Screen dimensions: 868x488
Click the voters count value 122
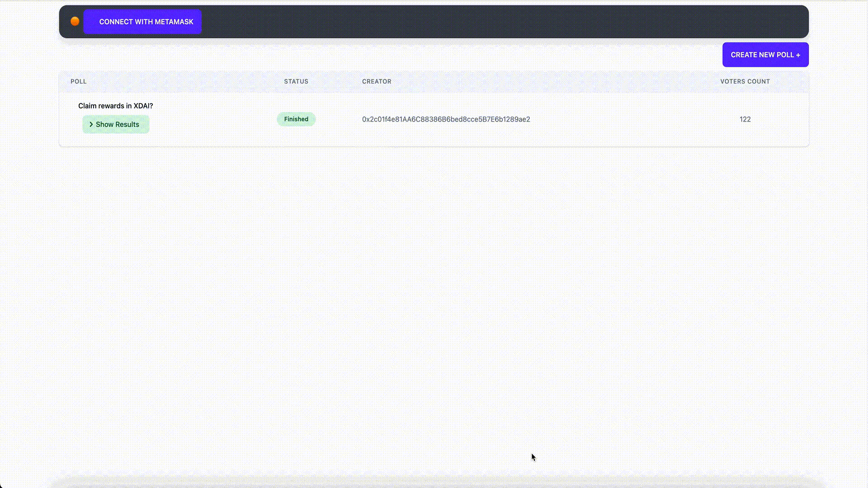[x=745, y=119]
